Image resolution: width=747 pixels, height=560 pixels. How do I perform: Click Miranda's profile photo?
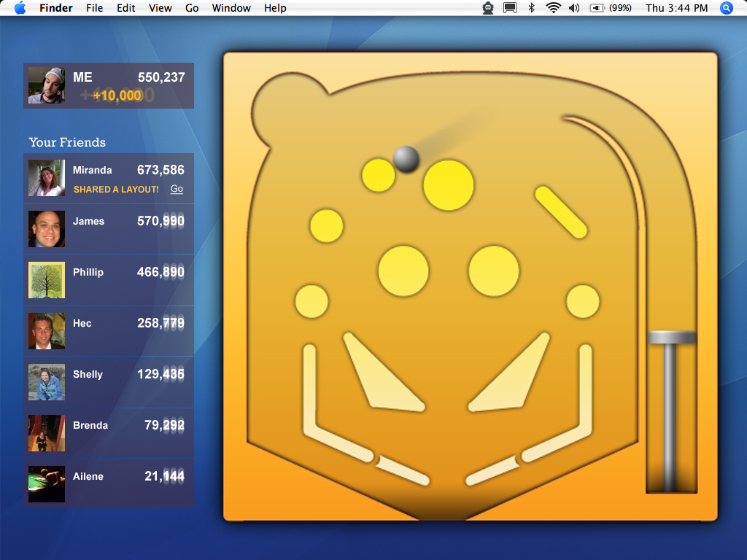coord(47,178)
